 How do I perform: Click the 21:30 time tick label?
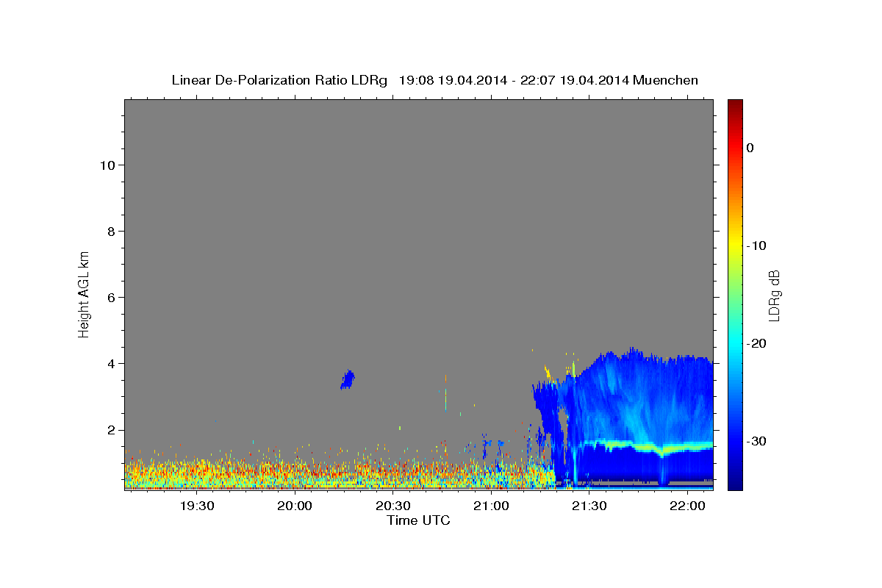click(x=589, y=506)
